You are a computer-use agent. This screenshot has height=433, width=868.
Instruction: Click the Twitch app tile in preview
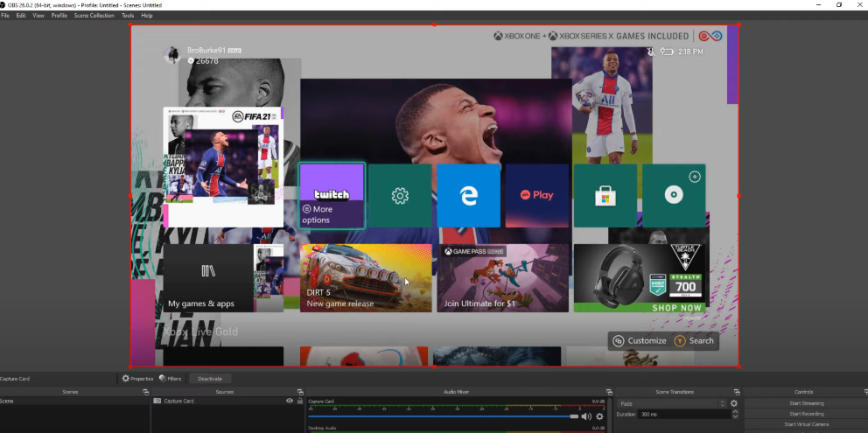tap(332, 195)
